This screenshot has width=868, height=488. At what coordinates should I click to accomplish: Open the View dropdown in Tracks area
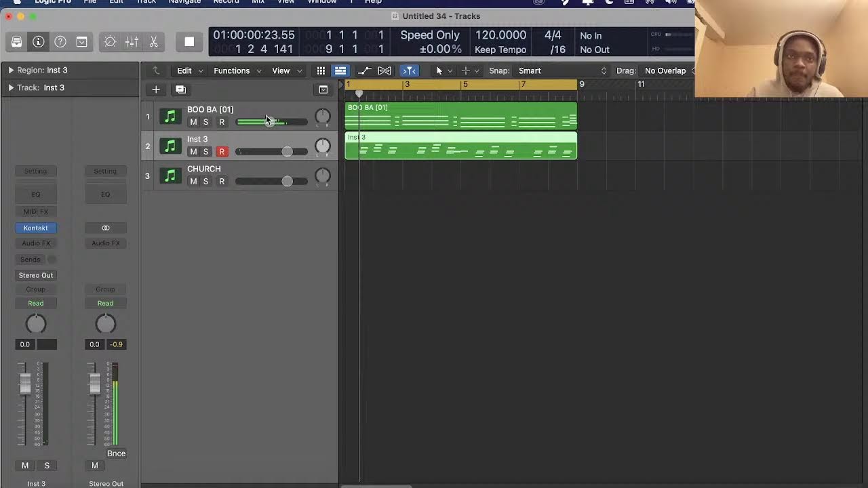click(x=287, y=70)
